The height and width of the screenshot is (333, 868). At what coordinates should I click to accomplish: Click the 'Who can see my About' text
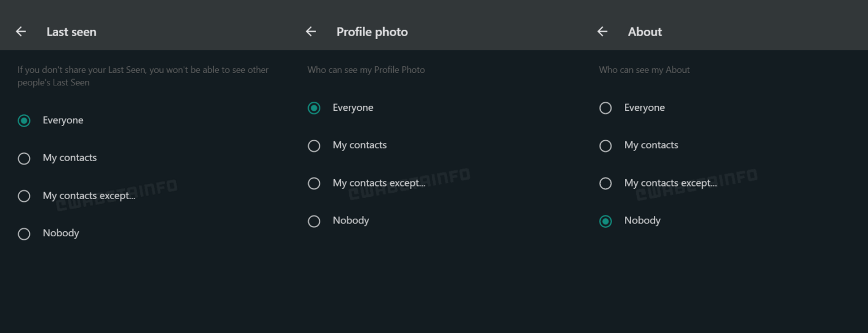click(x=644, y=70)
